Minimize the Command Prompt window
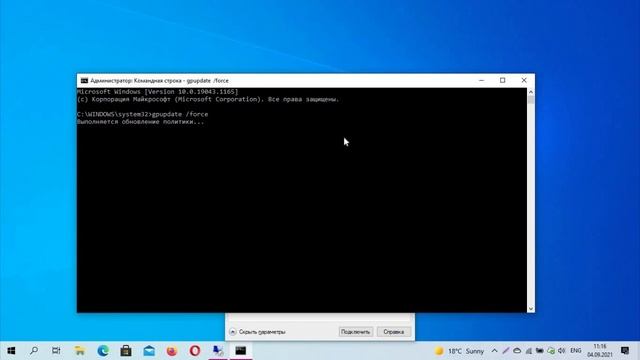 point(482,80)
